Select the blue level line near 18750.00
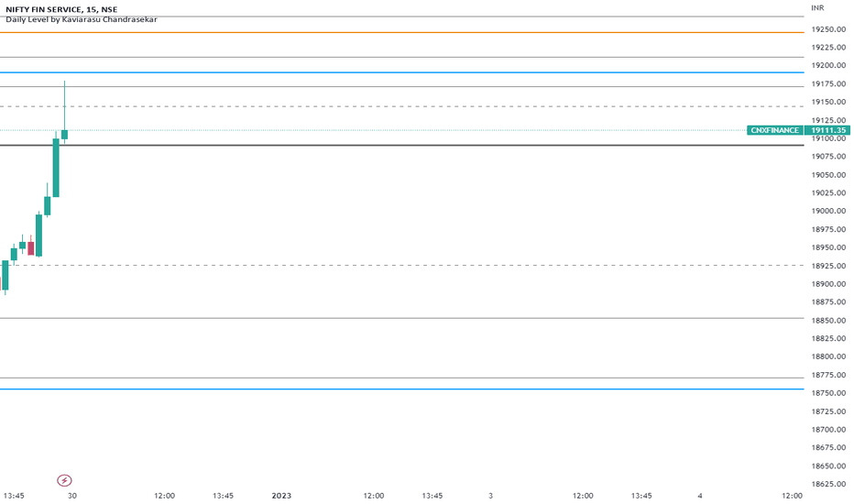 (402, 389)
